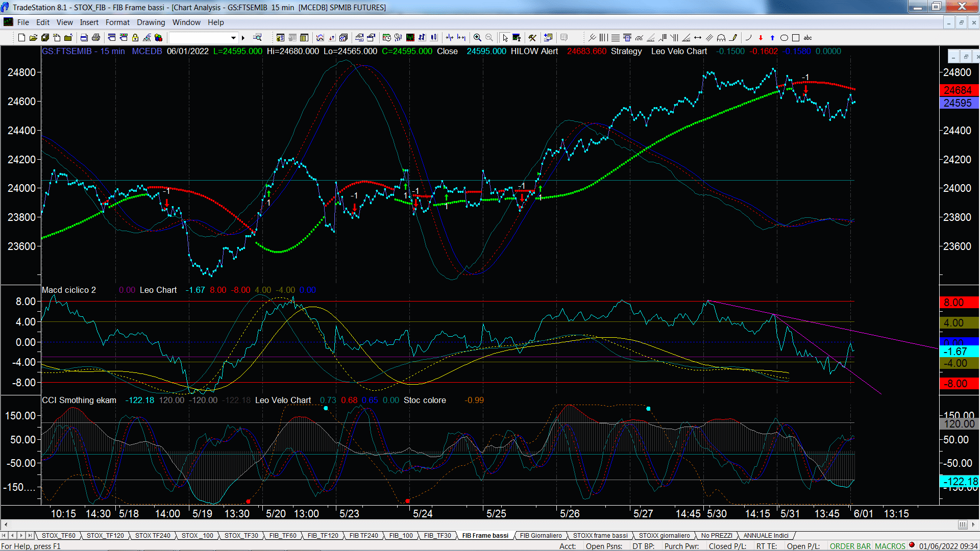This screenshot has width=980, height=551.
Task: Click the first-tab scroll button
Action: click(x=4, y=536)
